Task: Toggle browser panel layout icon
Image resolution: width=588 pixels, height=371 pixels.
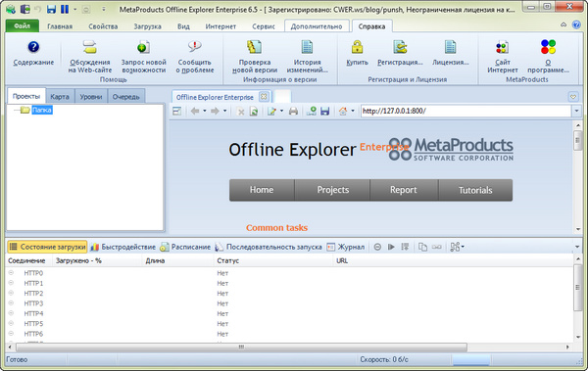Action: tap(176, 112)
